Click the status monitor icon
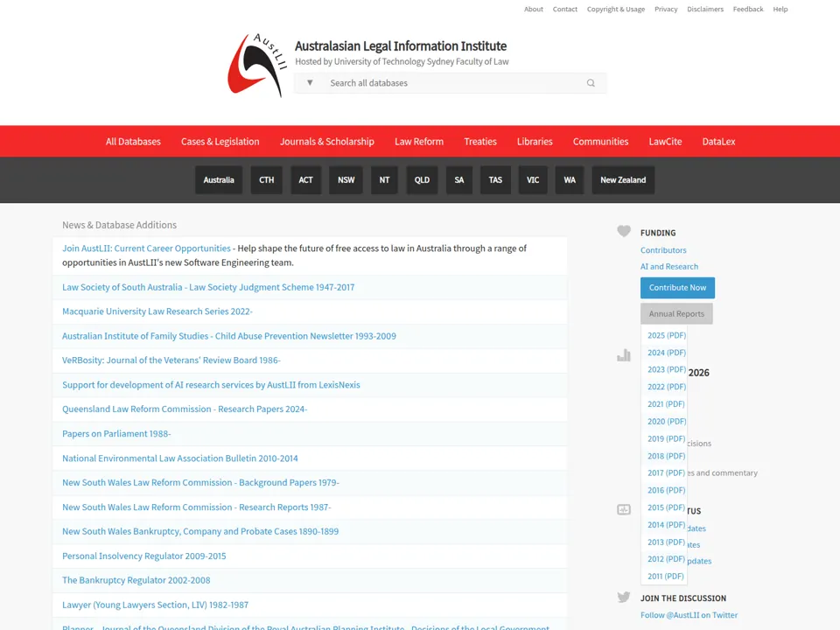 point(624,509)
